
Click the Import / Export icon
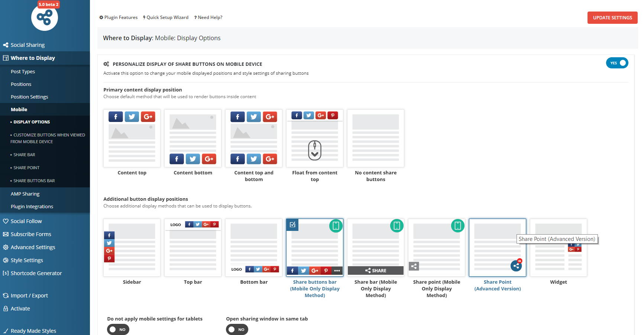tap(6, 295)
